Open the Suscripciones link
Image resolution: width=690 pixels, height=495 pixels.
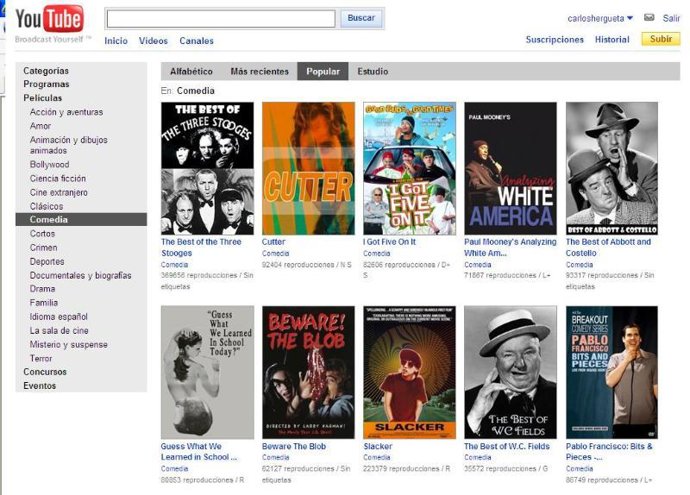[554, 40]
